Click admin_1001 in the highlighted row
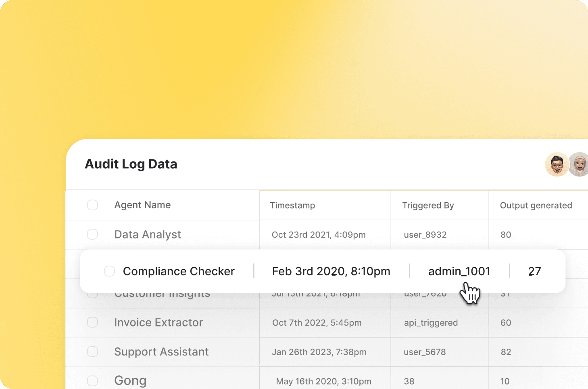Viewport: 588px width, 389px height. coord(459,271)
